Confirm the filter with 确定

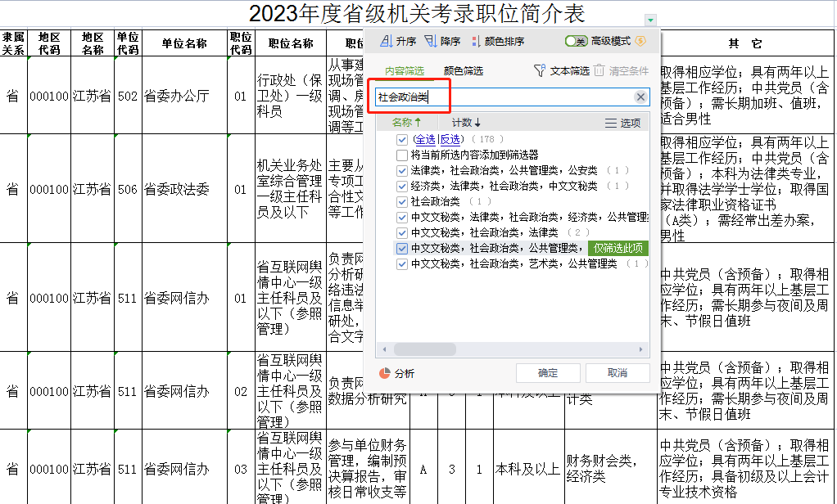pos(548,373)
